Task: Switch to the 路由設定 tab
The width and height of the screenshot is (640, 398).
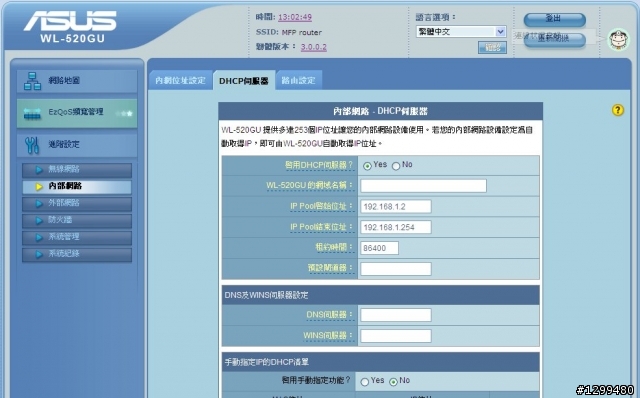Action: [x=298, y=80]
